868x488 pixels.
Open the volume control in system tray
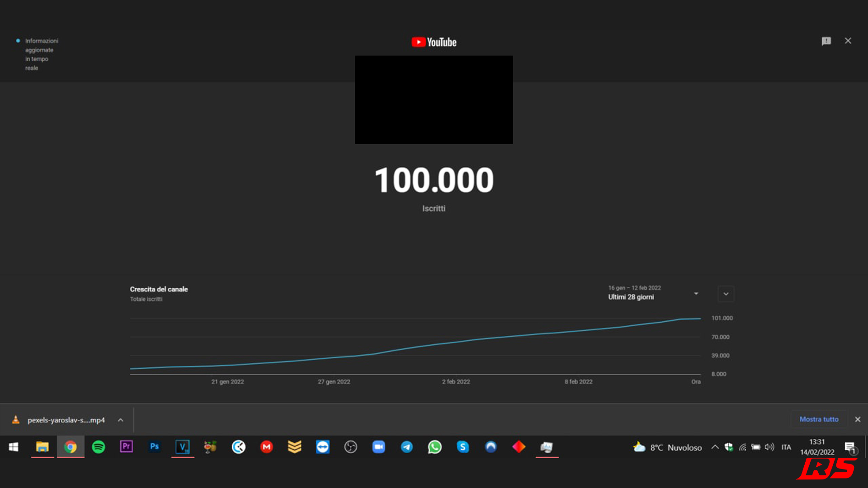point(769,447)
